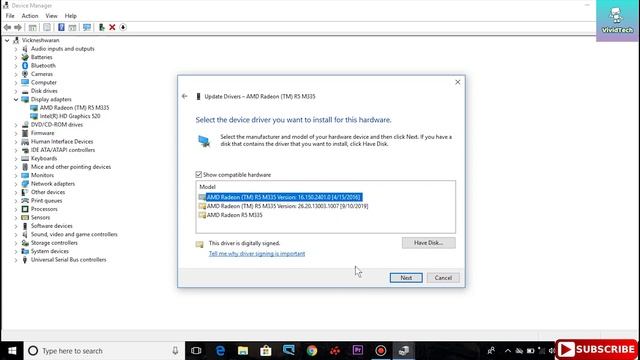
Task: Expand the System devices node
Action: [16, 251]
